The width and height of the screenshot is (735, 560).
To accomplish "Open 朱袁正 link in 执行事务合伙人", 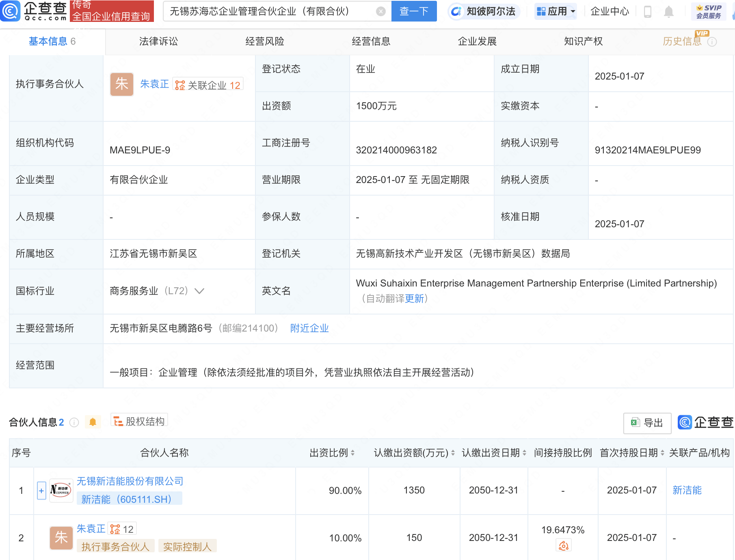I will (154, 84).
